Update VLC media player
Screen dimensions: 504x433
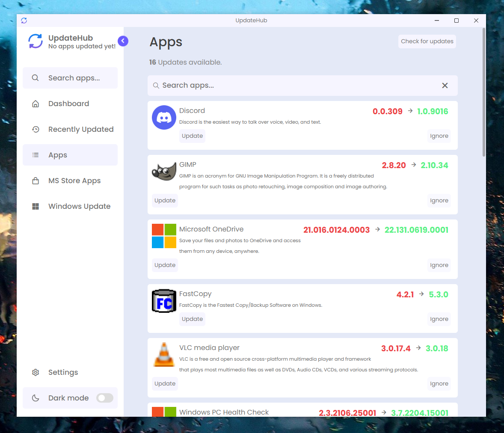(165, 384)
